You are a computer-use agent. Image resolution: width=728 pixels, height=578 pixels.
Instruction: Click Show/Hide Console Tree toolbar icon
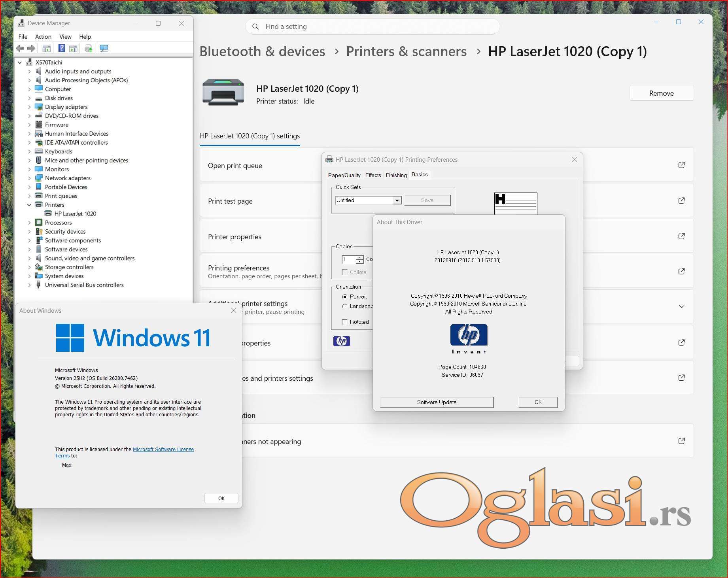tap(46, 48)
